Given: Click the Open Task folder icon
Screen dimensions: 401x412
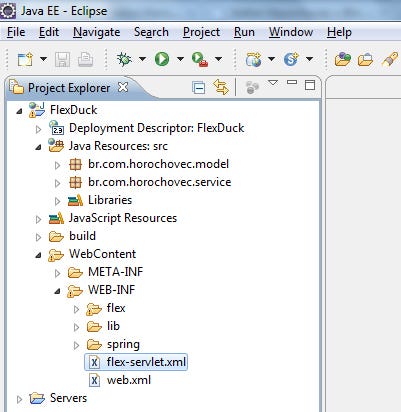Looking at the screenshot, I should (x=365, y=59).
